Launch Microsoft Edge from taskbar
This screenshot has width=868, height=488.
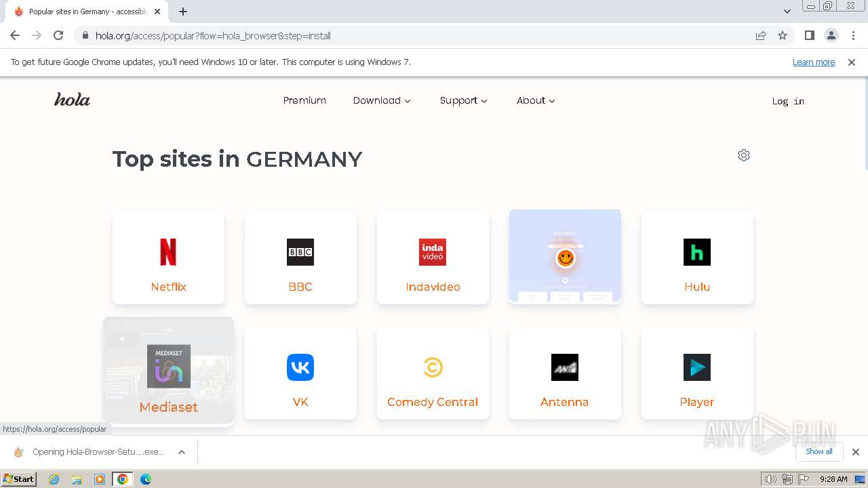tap(145, 479)
